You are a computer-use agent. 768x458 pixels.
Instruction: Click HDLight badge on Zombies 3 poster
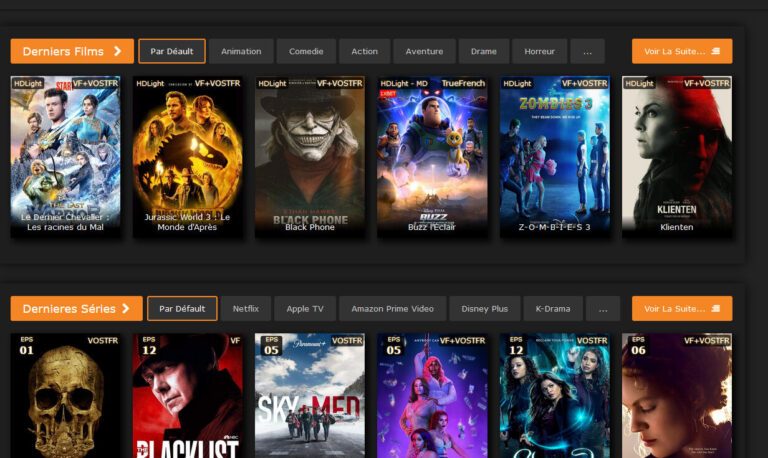pyautogui.click(x=517, y=83)
